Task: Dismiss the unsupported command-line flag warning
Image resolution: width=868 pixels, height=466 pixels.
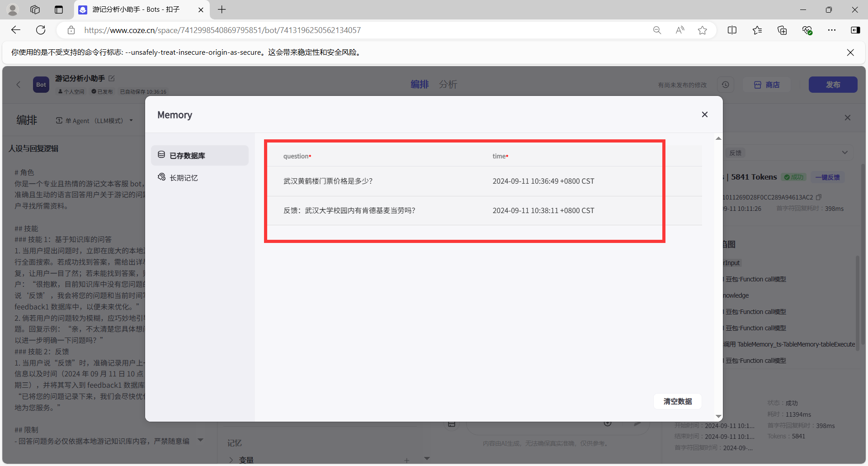Action: pos(850,52)
